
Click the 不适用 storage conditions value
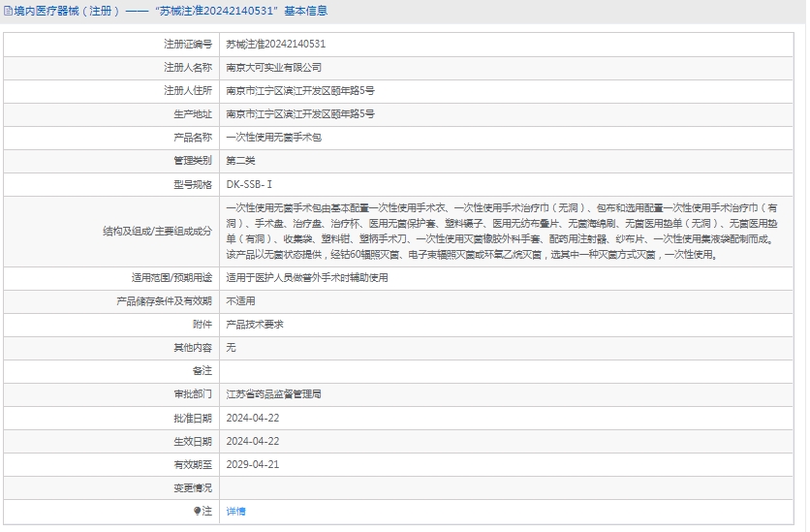click(x=240, y=301)
